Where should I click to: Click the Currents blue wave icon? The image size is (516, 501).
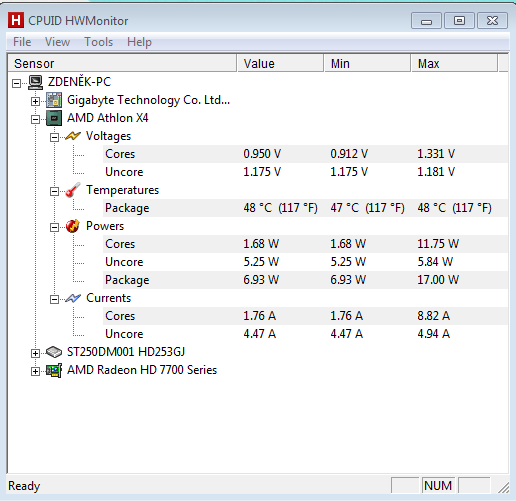[x=73, y=298]
